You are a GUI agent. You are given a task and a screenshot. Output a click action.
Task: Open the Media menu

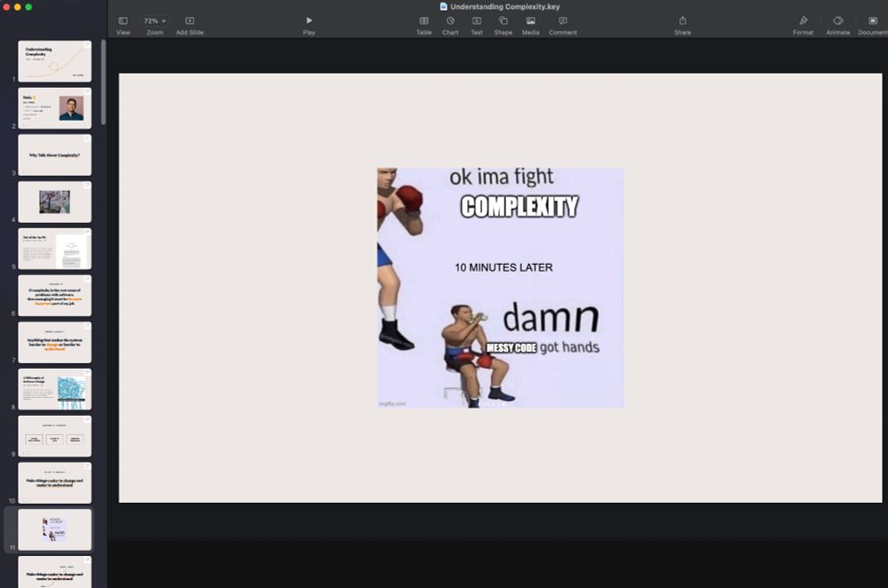click(x=531, y=25)
